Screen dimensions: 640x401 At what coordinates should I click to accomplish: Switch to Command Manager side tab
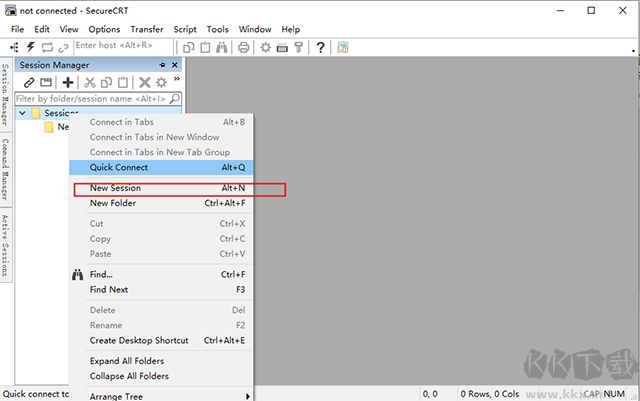pos(5,169)
